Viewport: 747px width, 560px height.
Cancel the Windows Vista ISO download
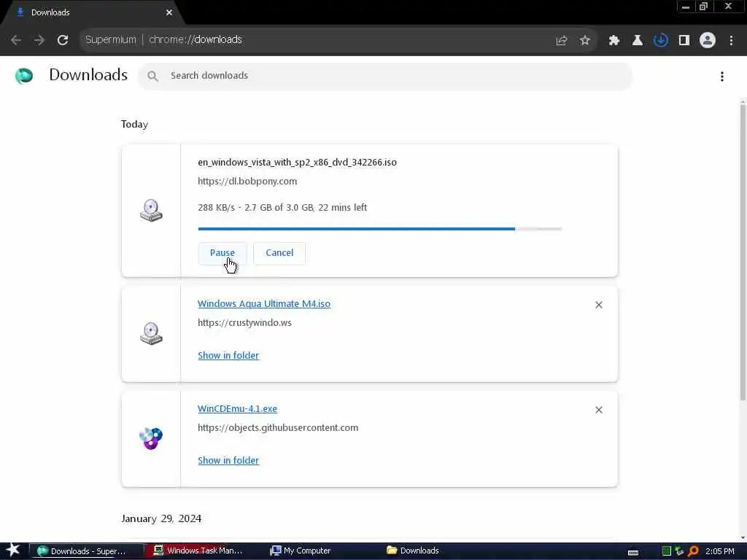tap(279, 253)
